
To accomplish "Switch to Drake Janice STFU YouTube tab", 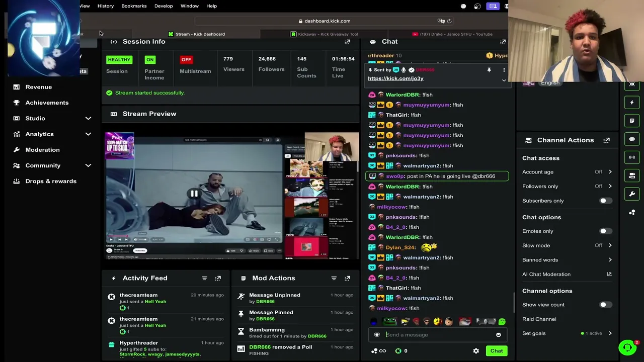I will coord(452,34).
